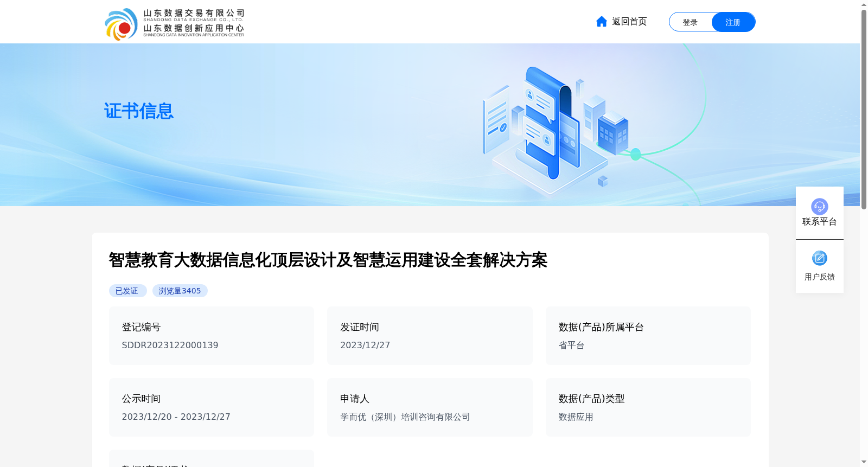This screenshot has height=467, width=868.
Task: Click the 公示时间 label
Action: pos(141,399)
